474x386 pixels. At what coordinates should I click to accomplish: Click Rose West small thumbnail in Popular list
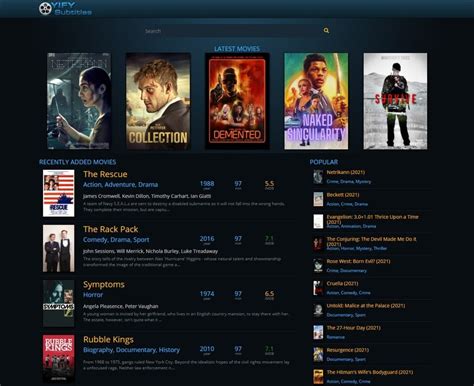(x=318, y=266)
